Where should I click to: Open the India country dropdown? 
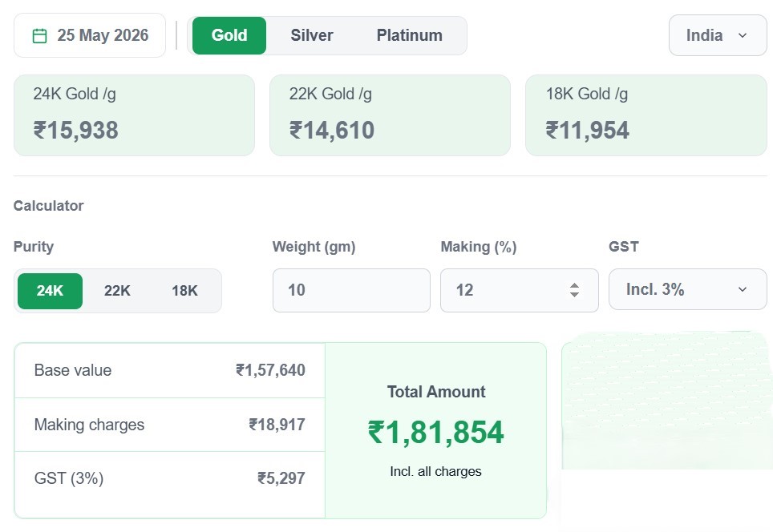pos(718,35)
